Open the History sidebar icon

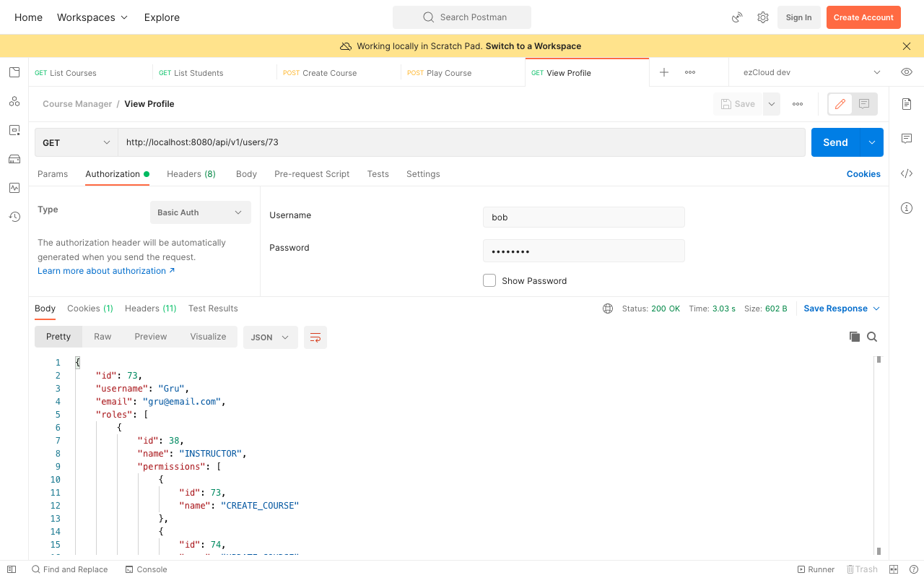14,217
